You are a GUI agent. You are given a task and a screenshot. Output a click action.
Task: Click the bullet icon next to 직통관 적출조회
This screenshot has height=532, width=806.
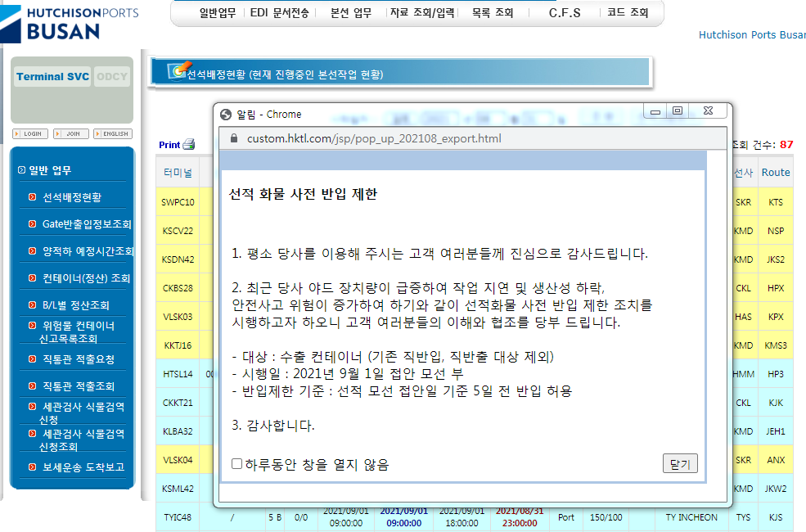click(33, 385)
